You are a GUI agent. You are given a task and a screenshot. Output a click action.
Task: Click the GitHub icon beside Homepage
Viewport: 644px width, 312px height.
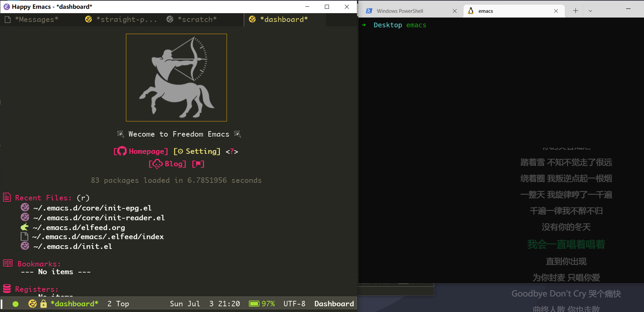pos(122,151)
